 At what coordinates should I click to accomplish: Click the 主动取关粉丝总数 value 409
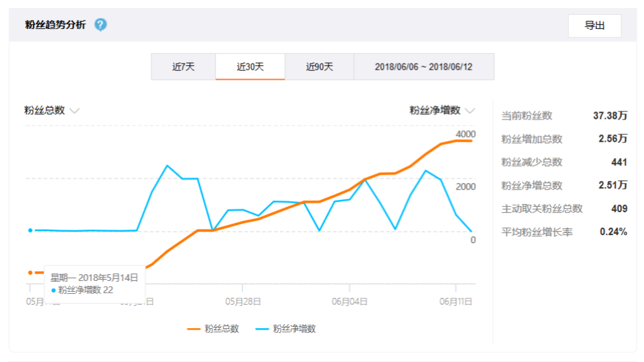point(619,209)
